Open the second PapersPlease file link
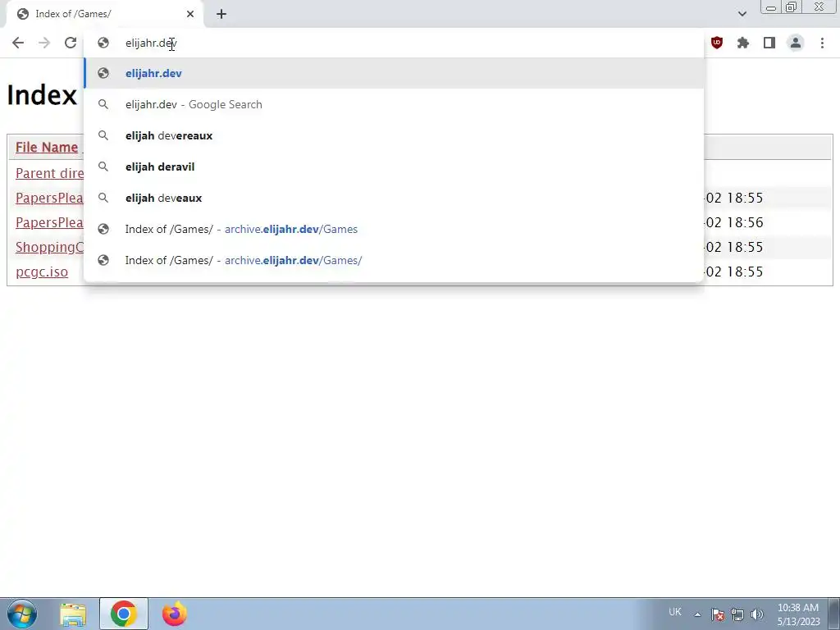Image resolution: width=840 pixels, height=630 pixels. click(49, 222)
